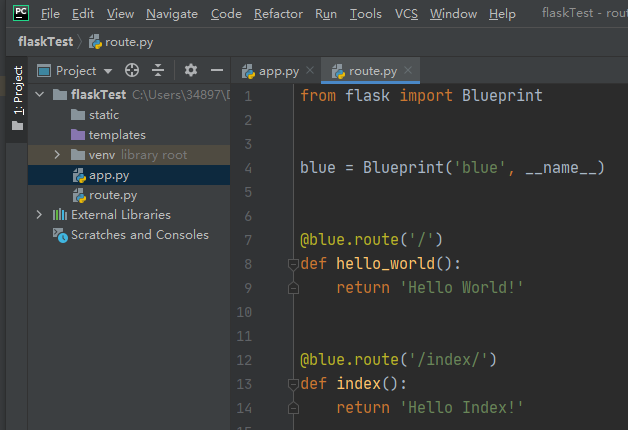This screenshot has height=430, width=628.
Task: Click the static folder icon
Action: pos(78,115)
